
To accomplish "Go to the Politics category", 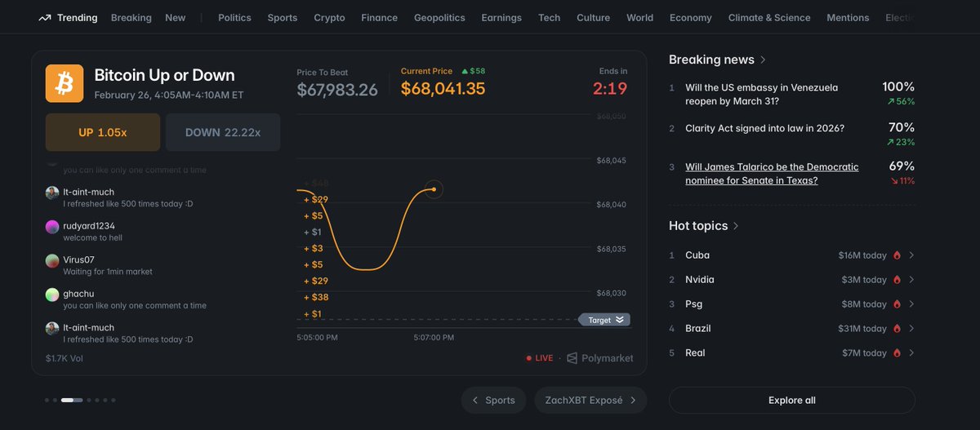I will pyautogui.click(x=234, y=18).
